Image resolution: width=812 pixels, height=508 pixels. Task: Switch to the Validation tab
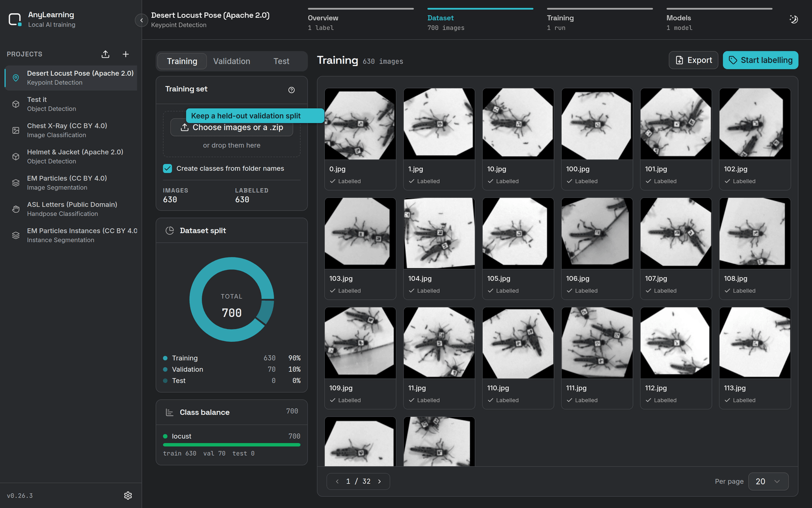pyautogui.click(x=231, y=61)
